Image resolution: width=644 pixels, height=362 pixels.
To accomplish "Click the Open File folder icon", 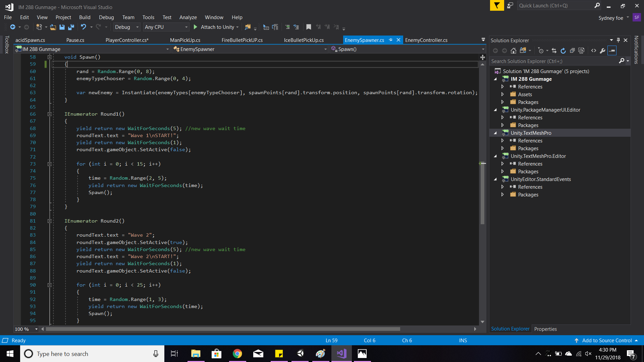I will tap(53, 27).
